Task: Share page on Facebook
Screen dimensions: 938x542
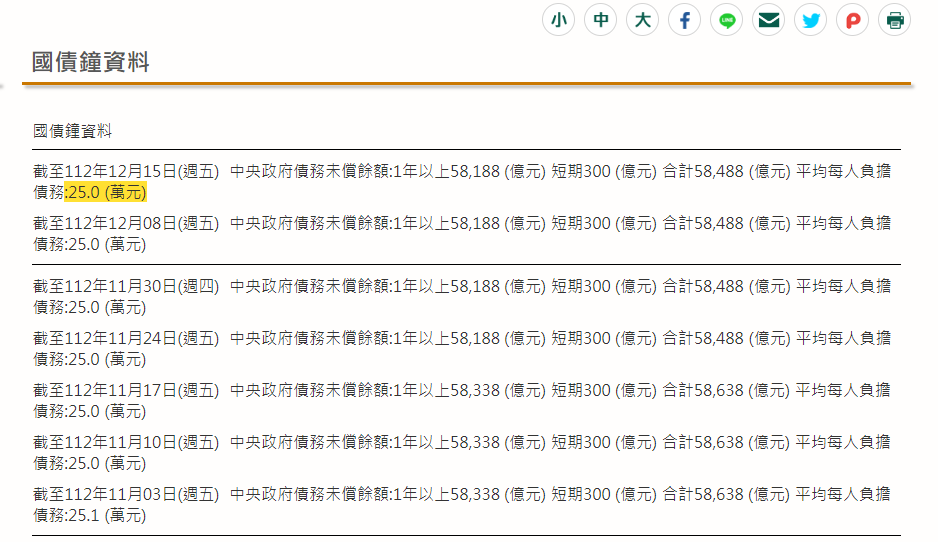Action: 685,20
